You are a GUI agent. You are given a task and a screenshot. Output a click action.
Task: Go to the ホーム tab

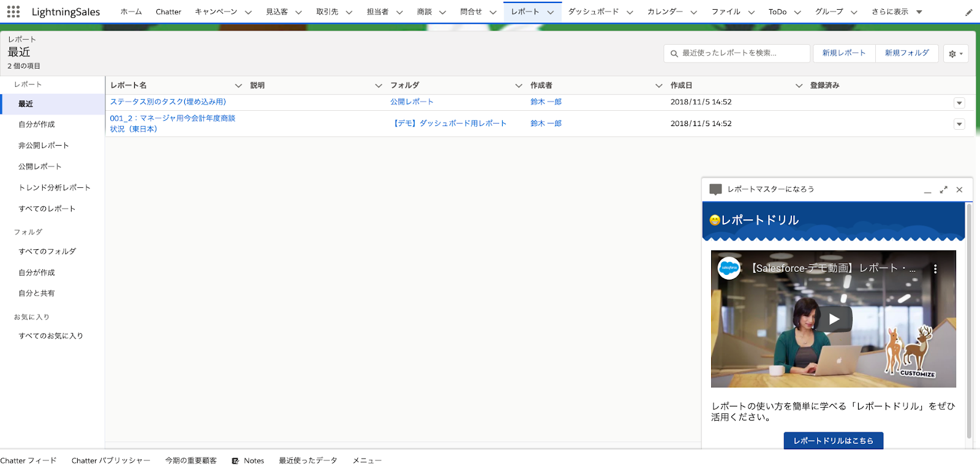pos(131,12)
